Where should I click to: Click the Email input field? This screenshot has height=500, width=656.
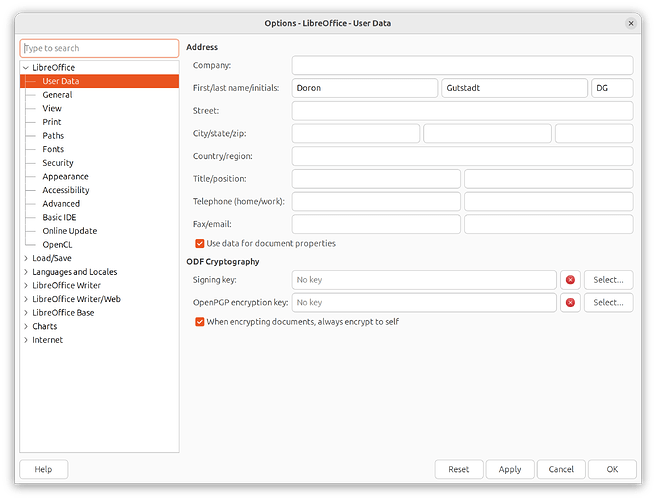pos(548,224)
